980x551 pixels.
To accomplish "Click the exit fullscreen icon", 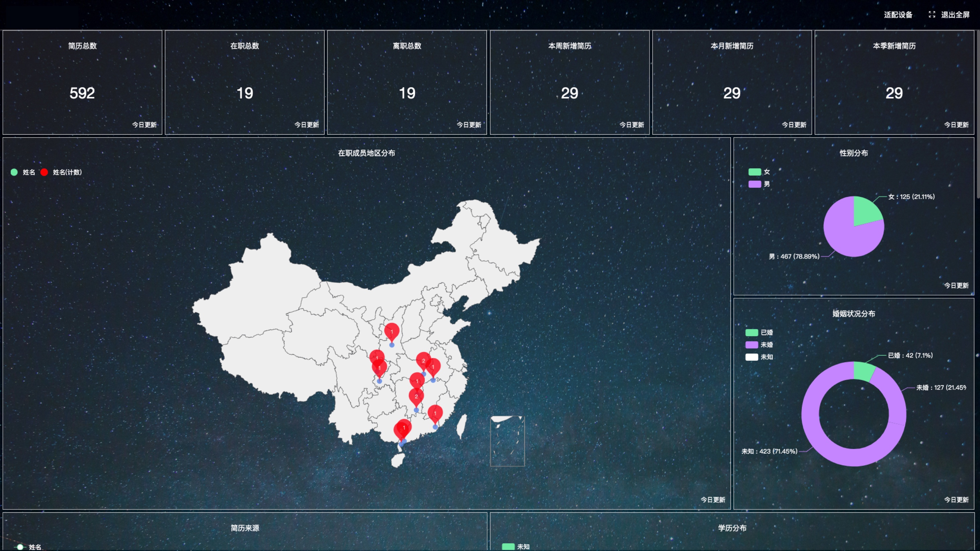I will [932, 14].
